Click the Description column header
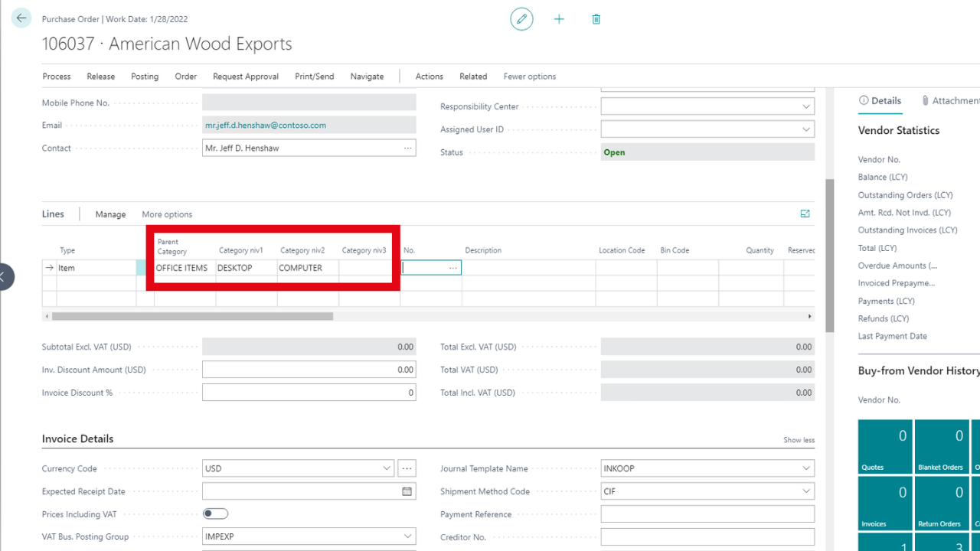This screenshot has width=980, height=551. click(x=483, y=250)
